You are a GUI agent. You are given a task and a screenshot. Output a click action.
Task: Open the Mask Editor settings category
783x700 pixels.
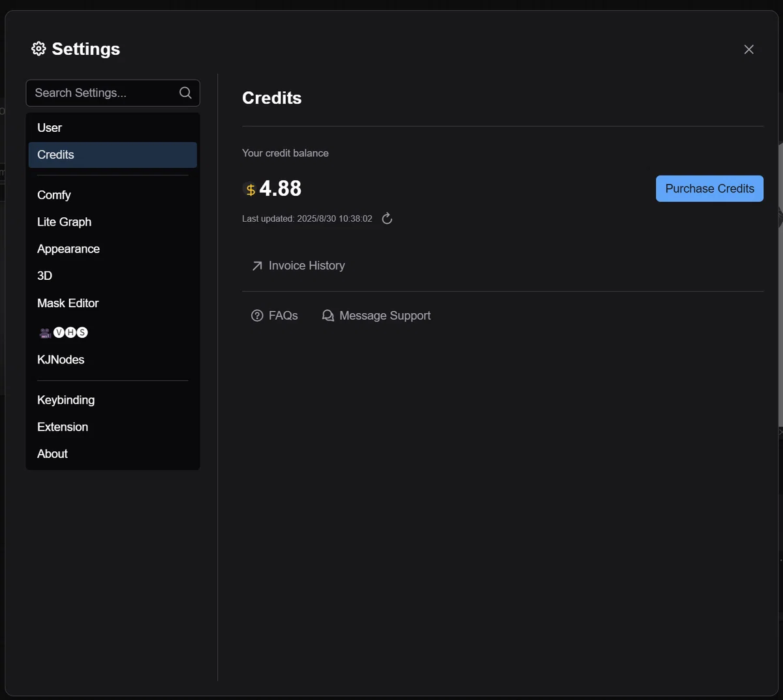click(112, 303)
